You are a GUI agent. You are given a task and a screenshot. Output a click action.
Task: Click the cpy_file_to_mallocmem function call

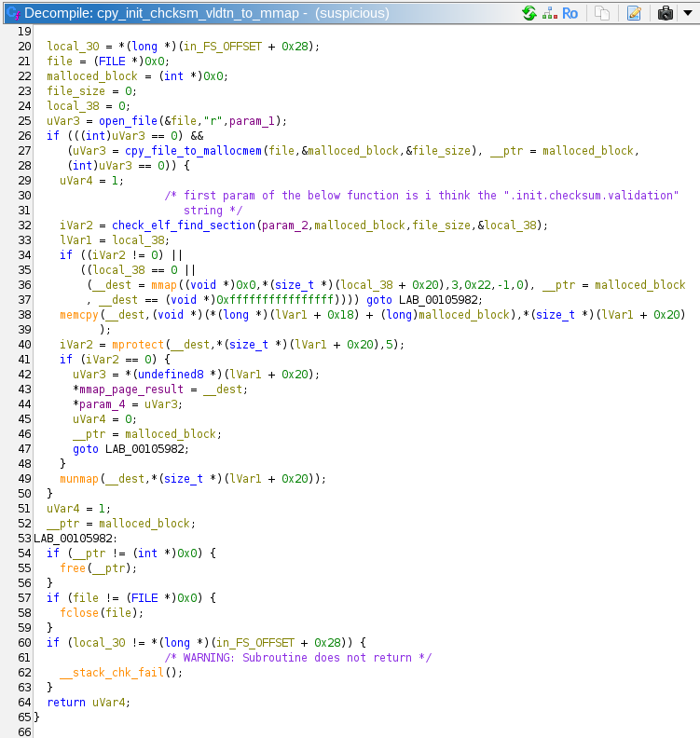coord(194,151)
